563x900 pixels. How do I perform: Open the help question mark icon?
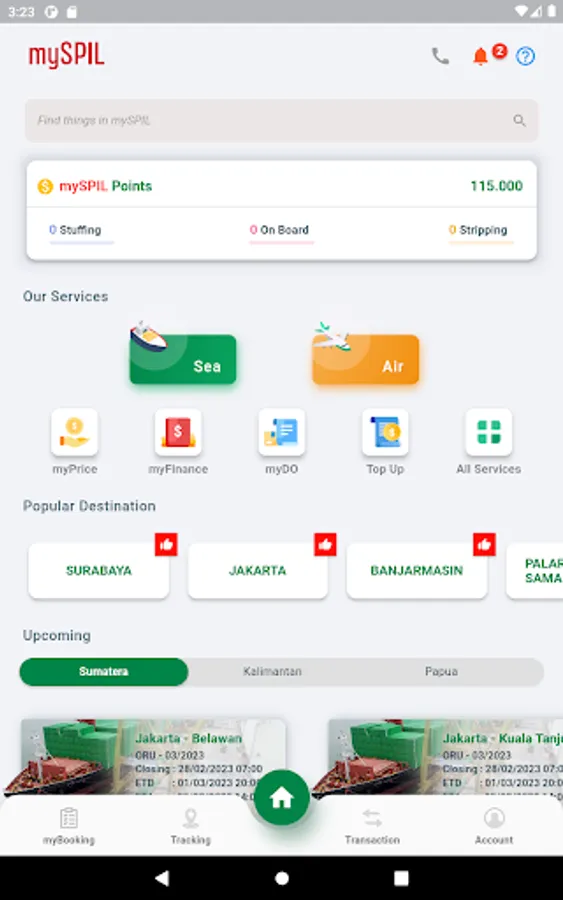pos(525,56)
